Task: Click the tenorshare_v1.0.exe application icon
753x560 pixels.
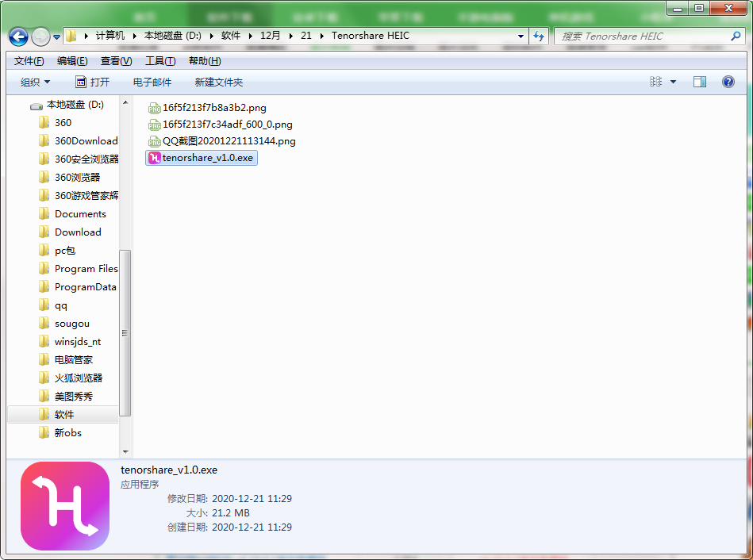Action: tap(154, 158)
